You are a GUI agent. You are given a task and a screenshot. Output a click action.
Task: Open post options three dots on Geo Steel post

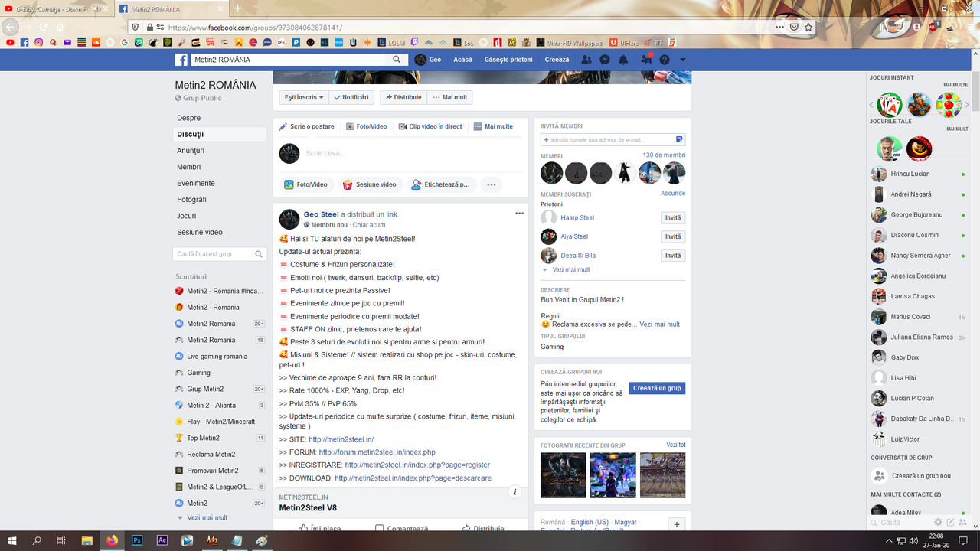coord(519,214)
